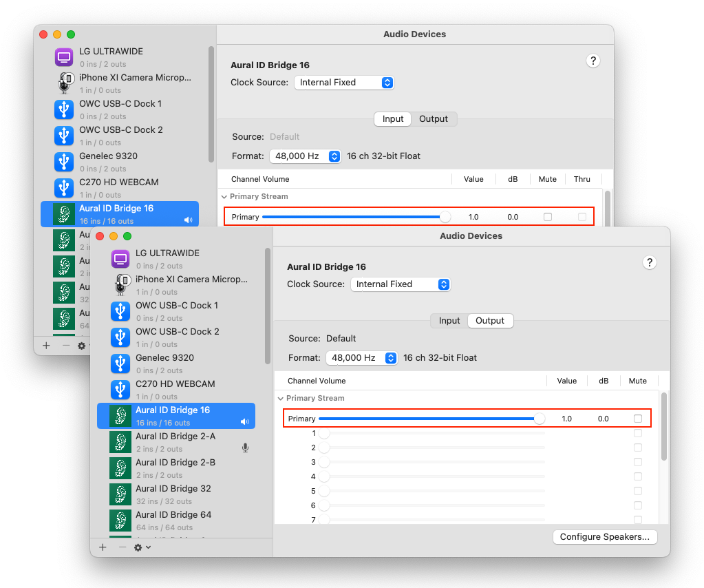Viewport: 704px width, 588px height.
Task: Pick the C270 HD WEBCAM USB icon in the back window
Action: point(64,188)
